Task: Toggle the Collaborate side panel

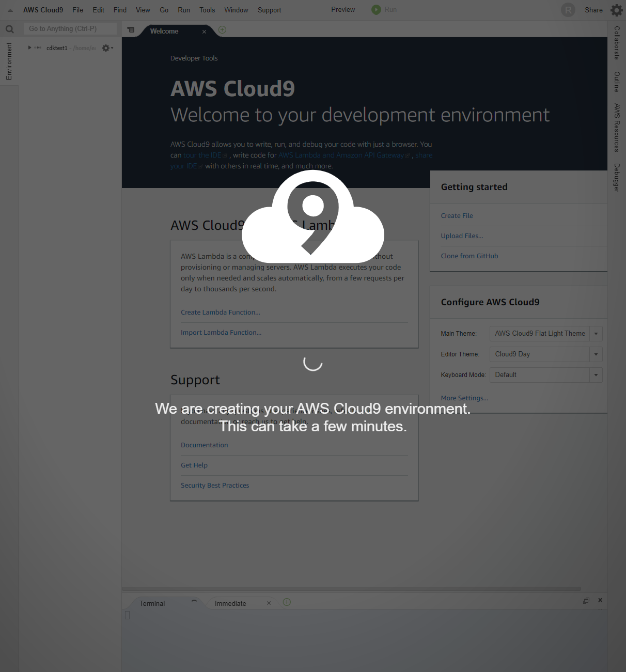Action: pyautogui.click(x=617, y=43)
